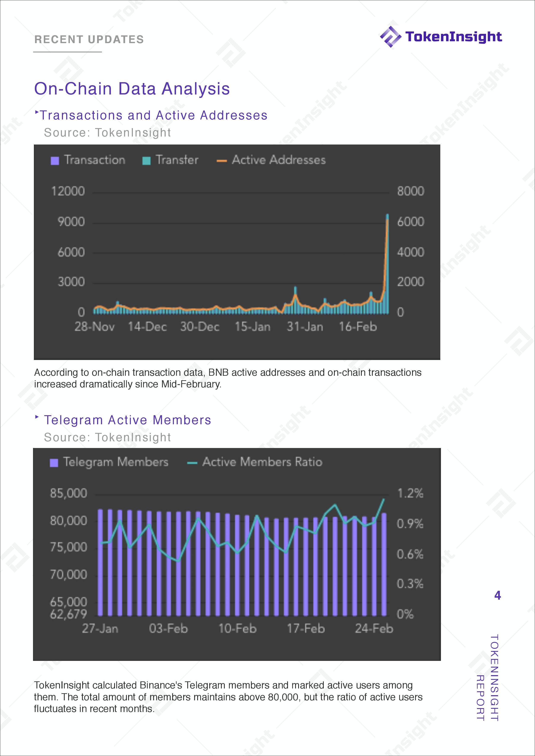Click the 16-Feb date label
Screen dimensions: 535x756
tap(358, 327)
